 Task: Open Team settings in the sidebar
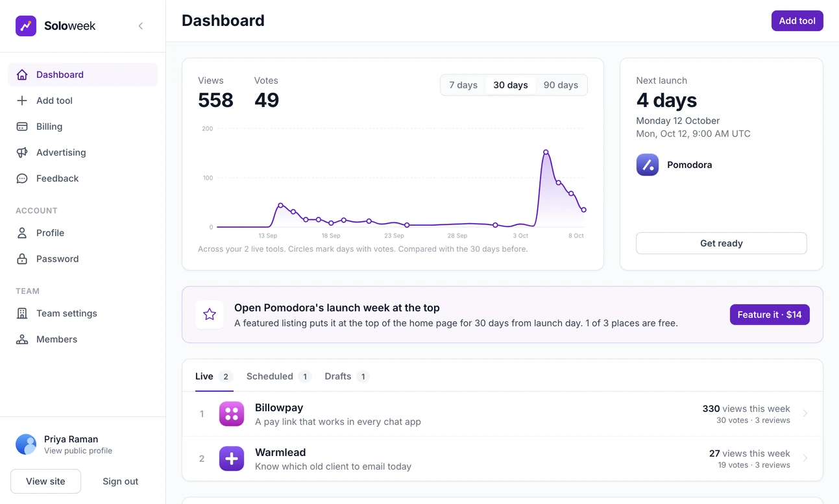82,313
